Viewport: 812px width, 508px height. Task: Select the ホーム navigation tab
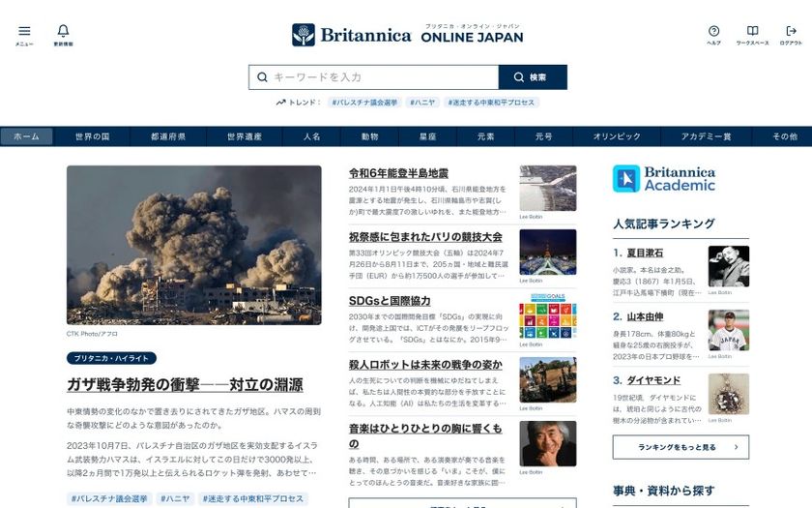pyautogui.click(x=26, y=136)
